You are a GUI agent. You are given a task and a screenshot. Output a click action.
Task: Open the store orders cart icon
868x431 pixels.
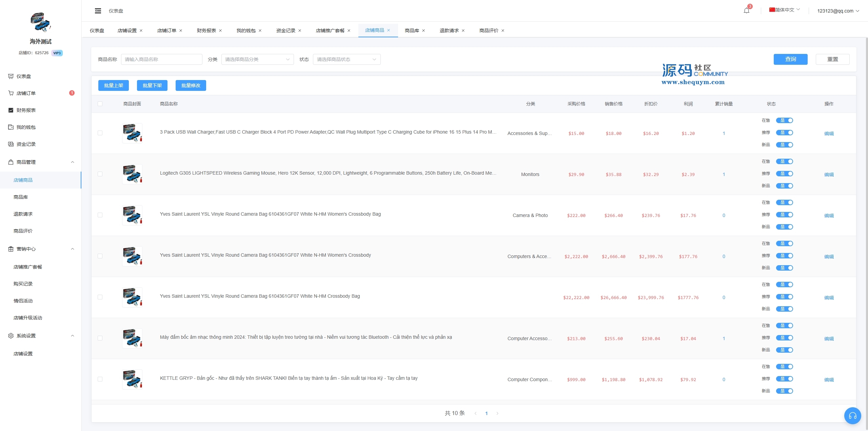tap(11, 93)
